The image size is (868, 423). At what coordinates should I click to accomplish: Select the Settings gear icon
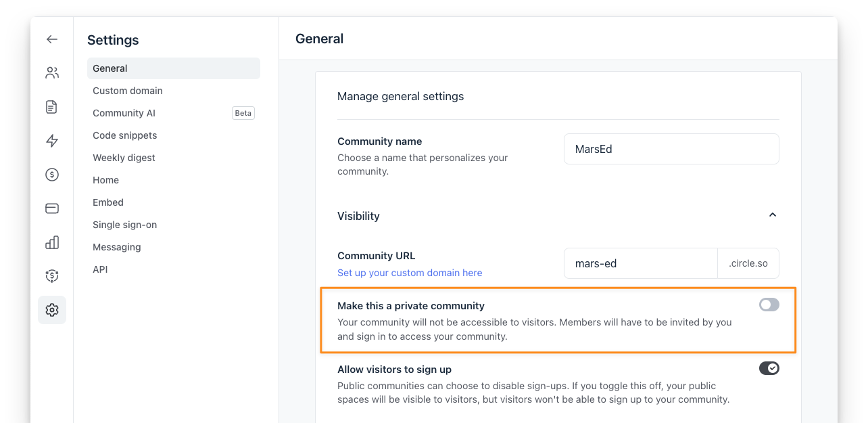pos(51,309)
